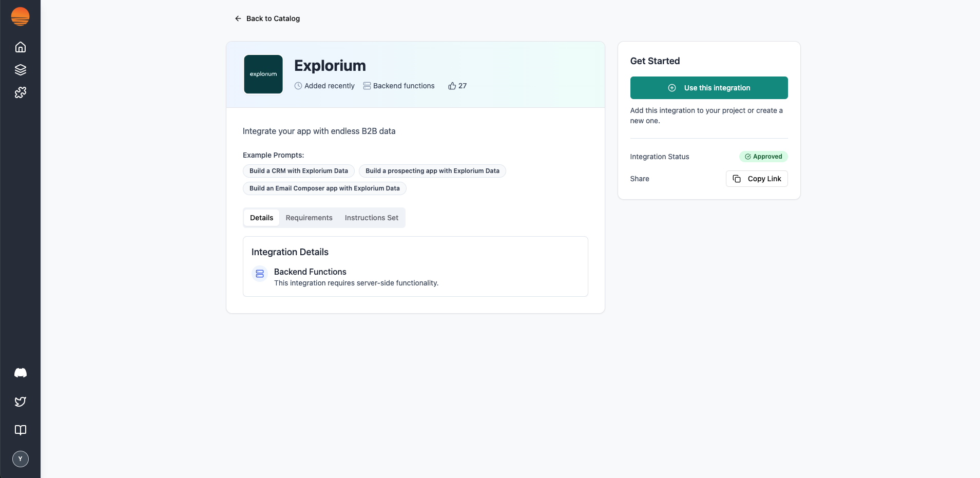Click Integrate your app with endless B2B data
This screenshot has width=980, height=478.
point(319,131)
